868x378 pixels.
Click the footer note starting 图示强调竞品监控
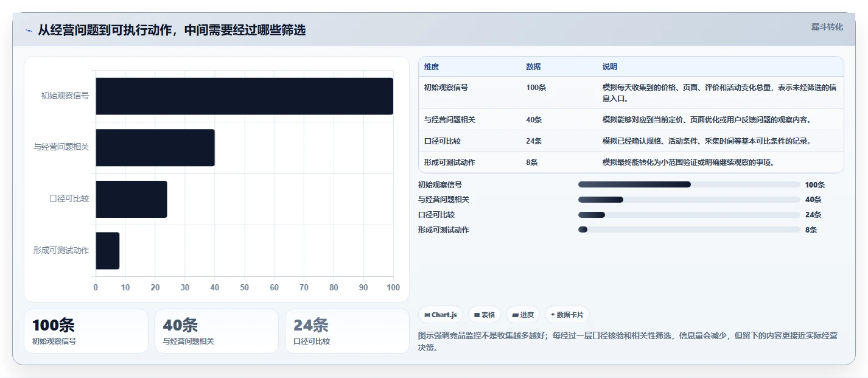[628, 341]
